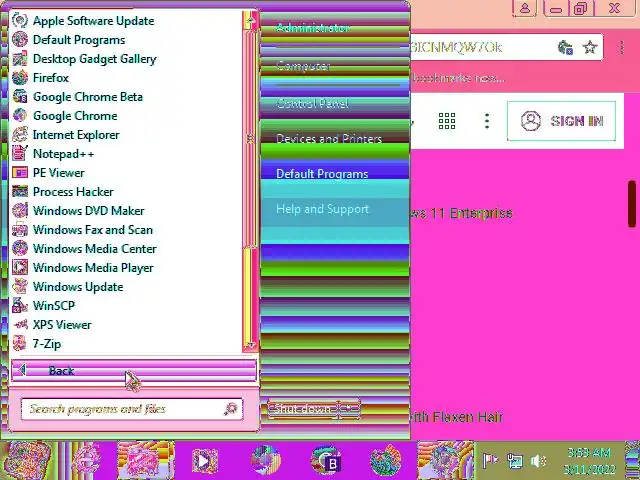
Task: Select Default Programs in the right pane
Action: [322, 174]
